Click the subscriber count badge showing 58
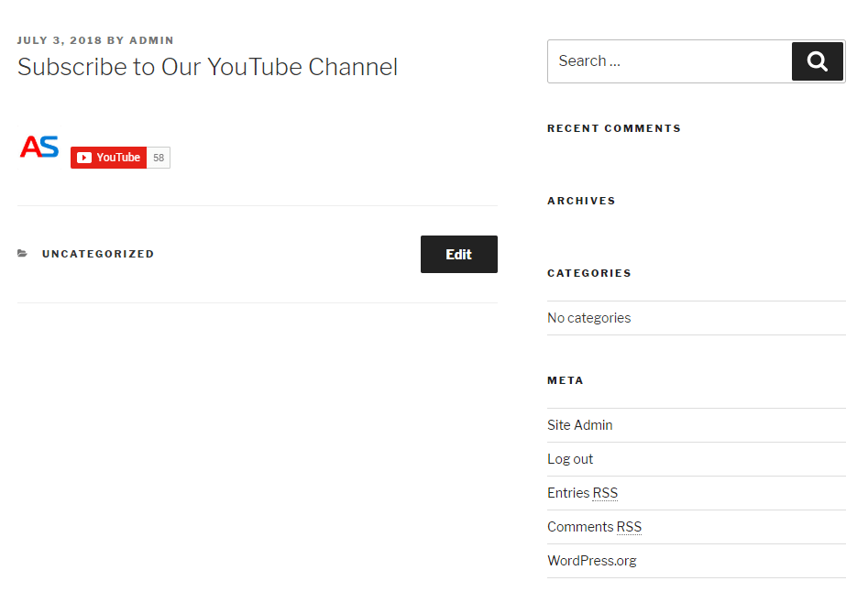868x592 pixels. (159, 158)
